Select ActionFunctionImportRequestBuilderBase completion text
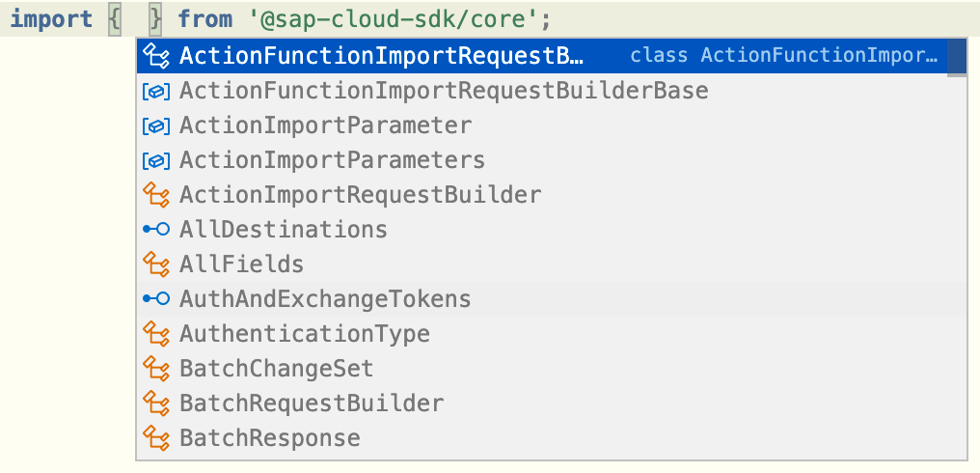980x473 pixels. tap(444, 91)
